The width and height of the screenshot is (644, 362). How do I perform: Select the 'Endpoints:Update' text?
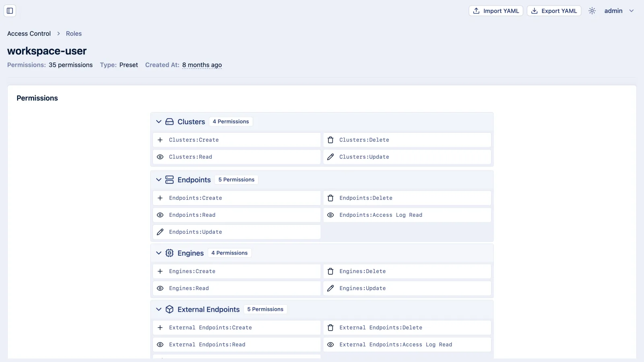tap(196, 232)
